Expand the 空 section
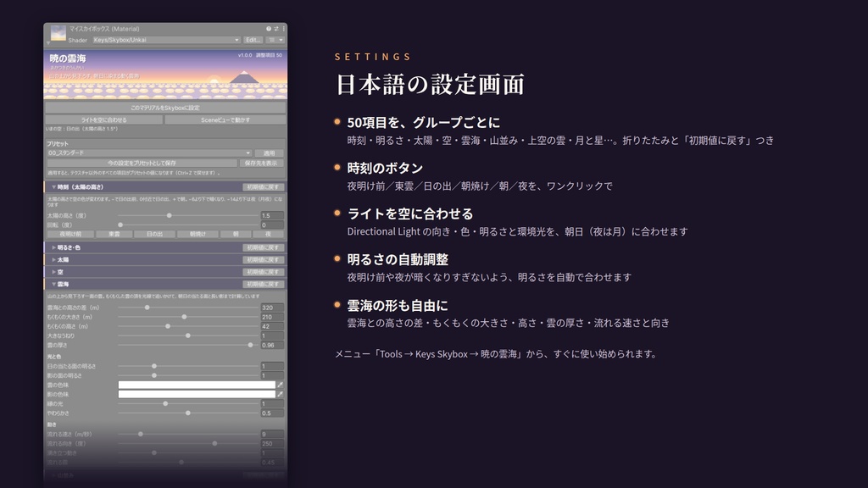868x488 pixels. 53,272
